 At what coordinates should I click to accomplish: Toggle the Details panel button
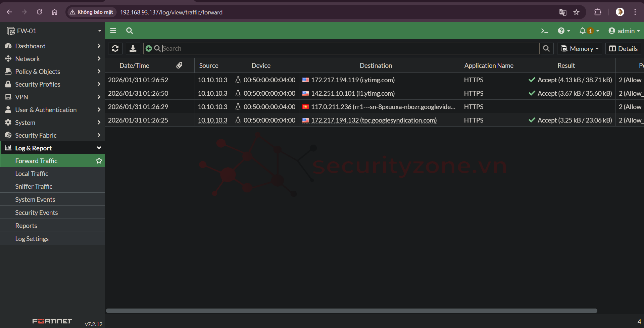point(623,49)
